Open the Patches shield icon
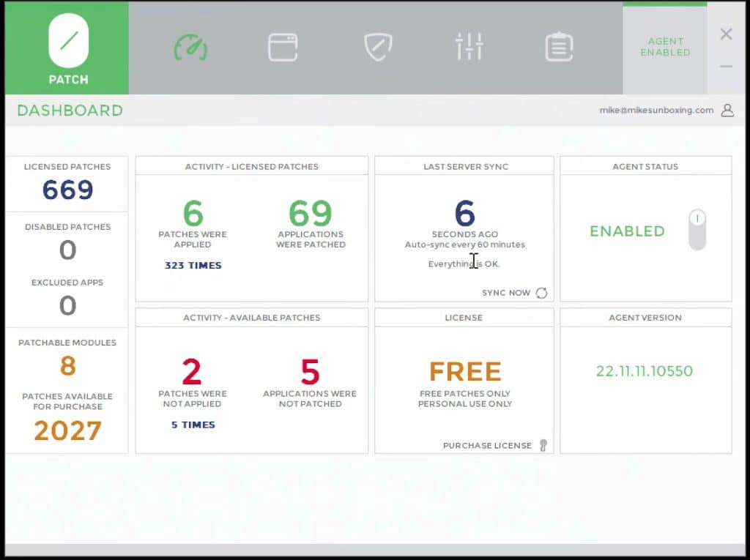Screen dimensions: 750x560 (378, 48)
